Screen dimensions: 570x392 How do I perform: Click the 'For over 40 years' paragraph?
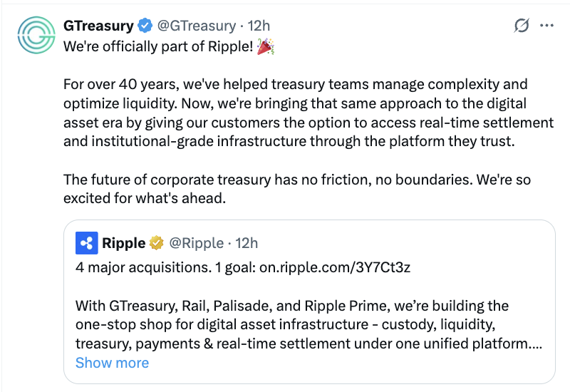[309, 113]
